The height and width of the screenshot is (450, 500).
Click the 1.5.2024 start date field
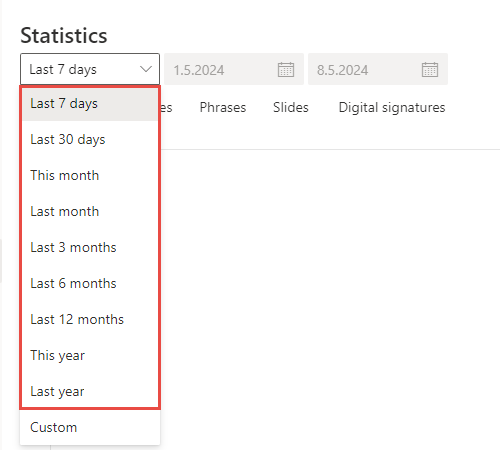click(234, 69)
